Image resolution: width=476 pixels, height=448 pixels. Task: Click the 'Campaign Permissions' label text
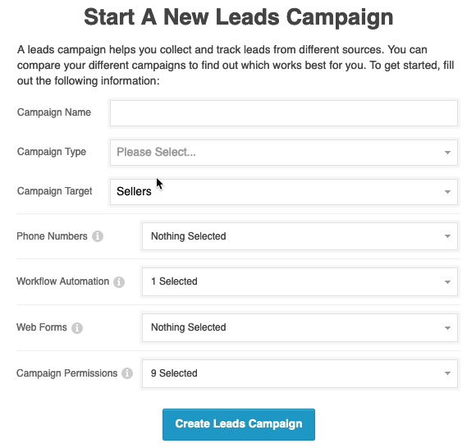click(x=66, y=373)
